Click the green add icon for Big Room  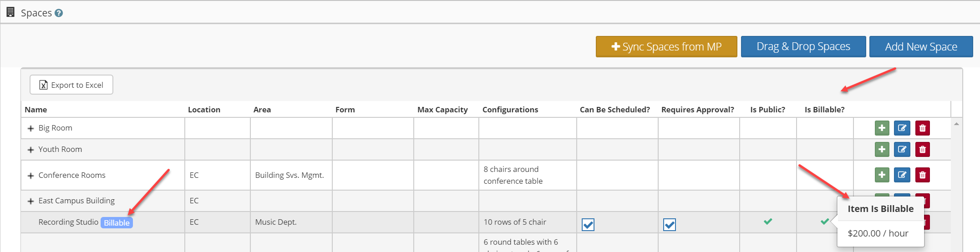[x=882, y=128]
